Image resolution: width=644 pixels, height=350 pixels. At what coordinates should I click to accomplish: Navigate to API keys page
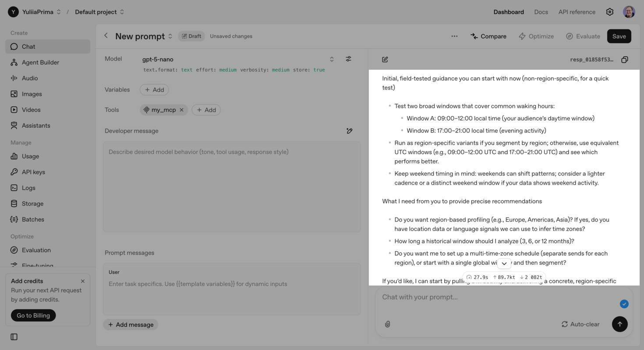click(33, 172)
